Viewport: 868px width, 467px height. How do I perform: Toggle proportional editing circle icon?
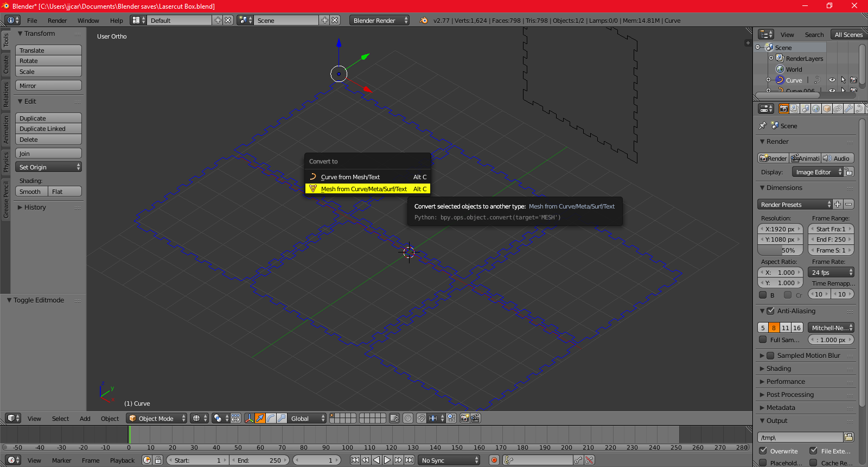click(408, 418)
